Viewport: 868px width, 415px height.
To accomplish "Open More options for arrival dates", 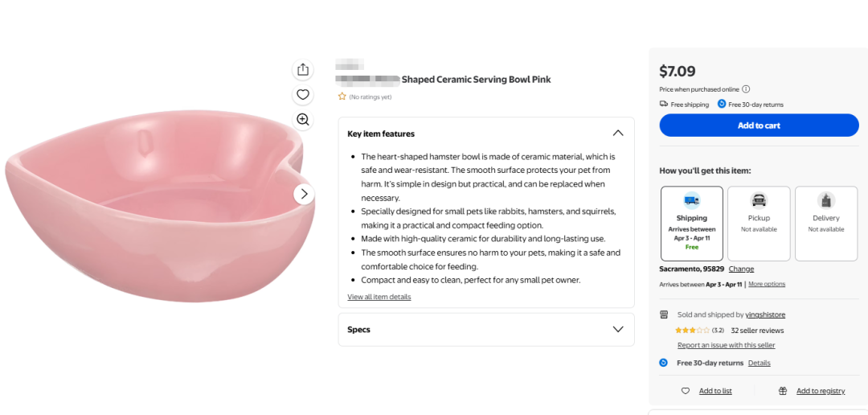I will [767, 284].
